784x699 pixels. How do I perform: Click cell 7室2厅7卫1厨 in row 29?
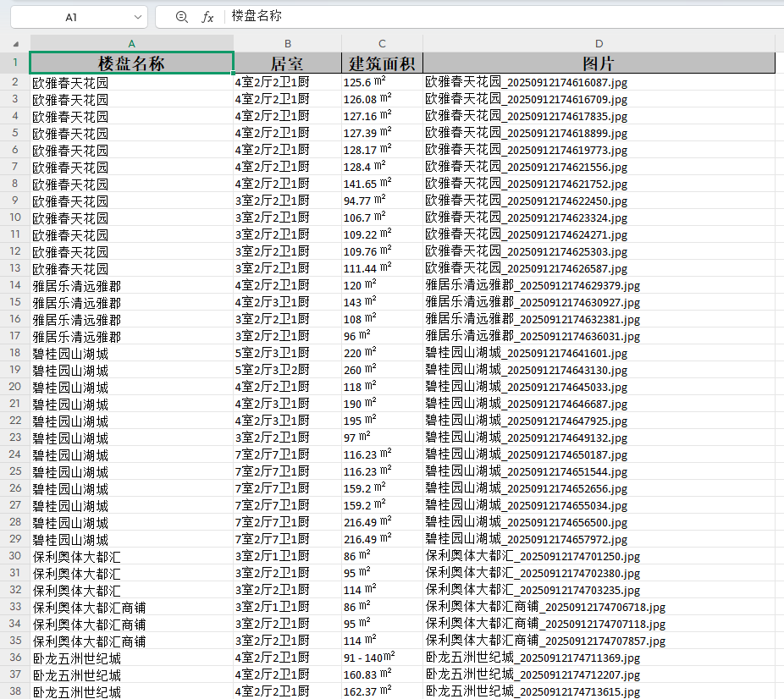288,539
